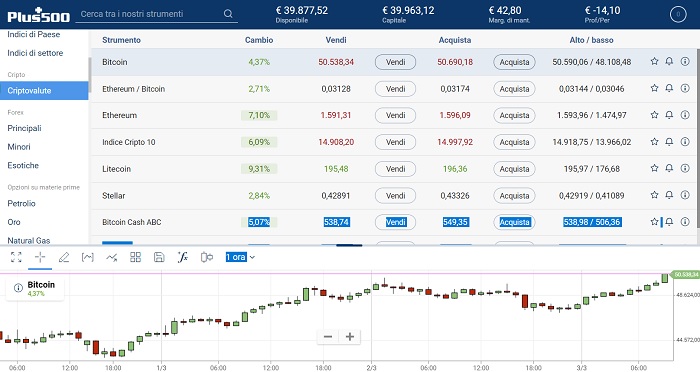Star the Ethereum / Bitcoin instrument
Viewport: 700px width, 372px height.
654,88
